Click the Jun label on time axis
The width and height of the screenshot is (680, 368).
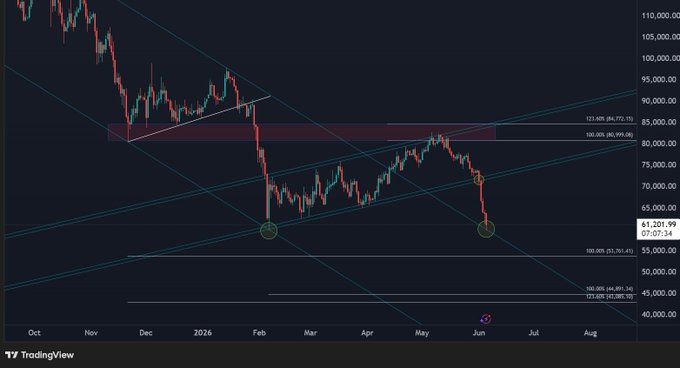coord(479,332)
